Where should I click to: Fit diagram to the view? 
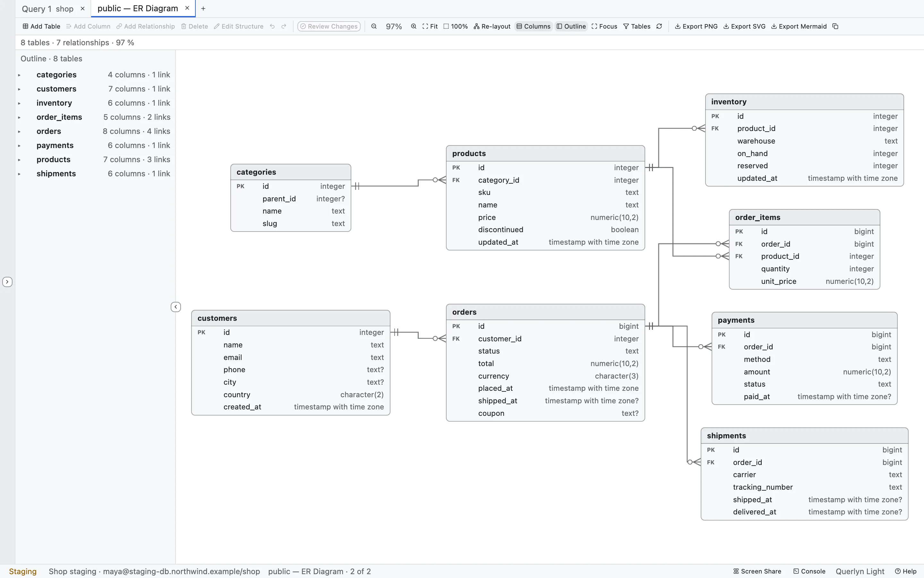click(430, 26)
